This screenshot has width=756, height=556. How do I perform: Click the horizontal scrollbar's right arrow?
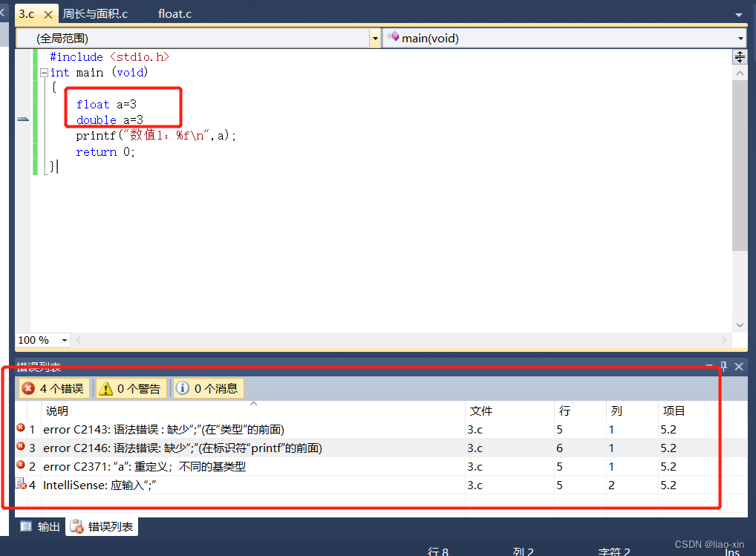(x=724, y=340)
